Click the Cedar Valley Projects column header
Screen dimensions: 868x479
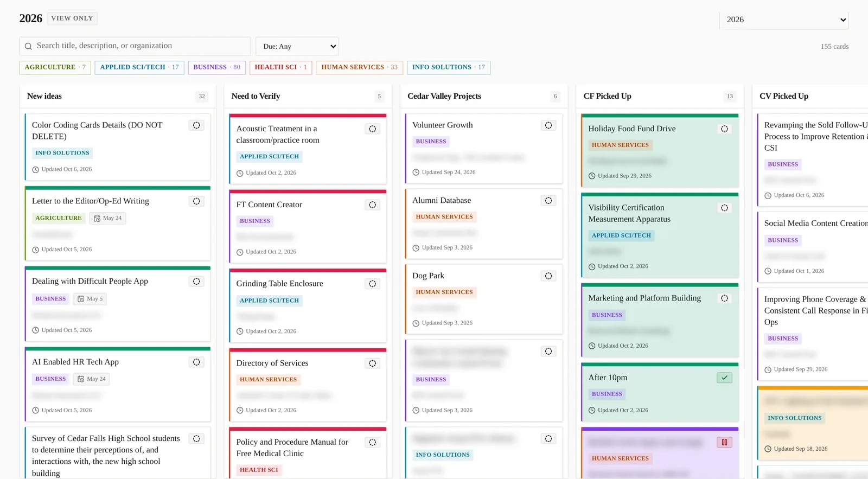[x=444, y=97]
